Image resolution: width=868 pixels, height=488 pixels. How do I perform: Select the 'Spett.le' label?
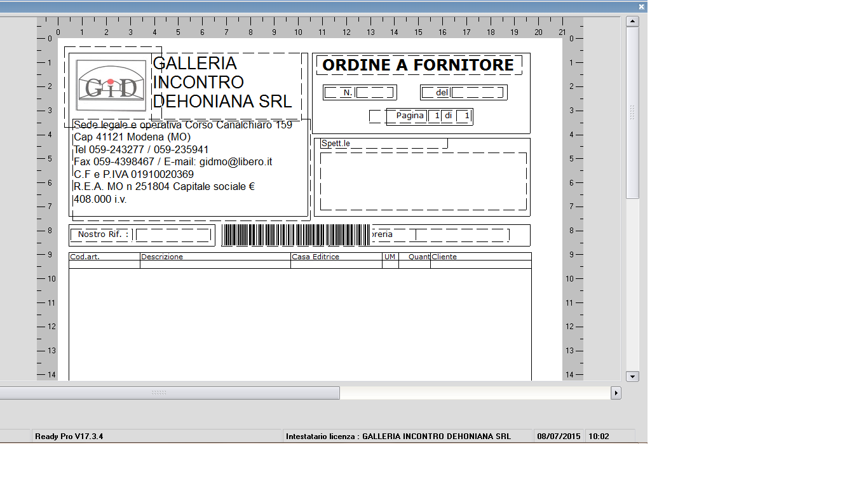pyautogui.click(x=336, y=144)
